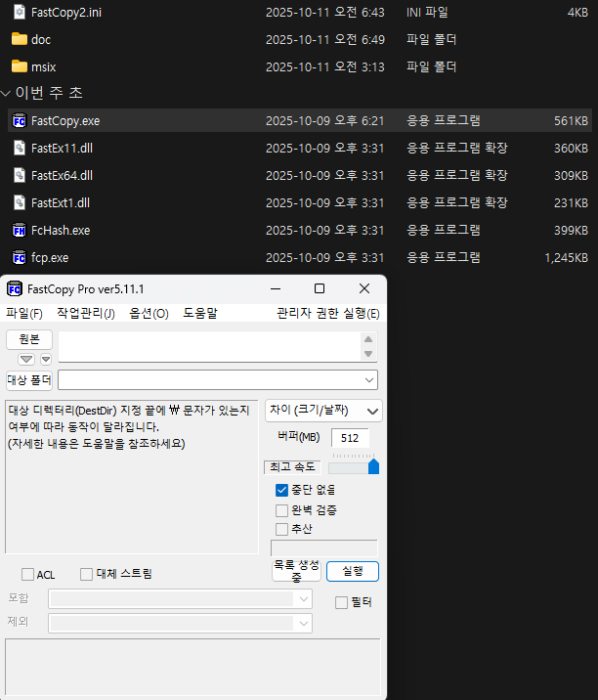Screen dimensions: 598x700
Task: Click the DestDir help message text area
Action: 132,477
